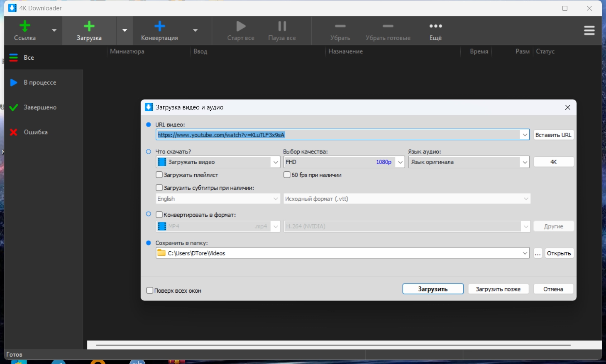
Task: Open the H.264 (NVIDIA) codec dropdown
Action: (x=407, y=226)
